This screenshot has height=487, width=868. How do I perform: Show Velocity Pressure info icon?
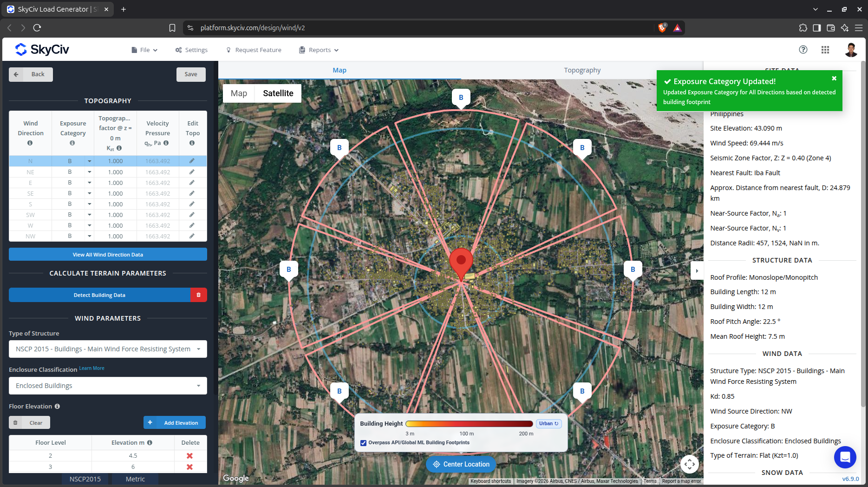[x=166, y=143]
